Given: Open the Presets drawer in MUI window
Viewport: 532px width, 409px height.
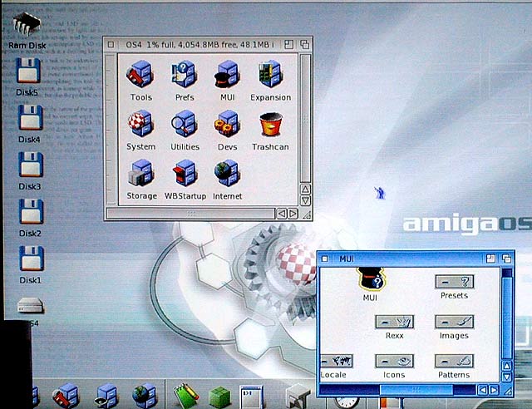Looking at the screenshot, I should click(x=455, y=282).
